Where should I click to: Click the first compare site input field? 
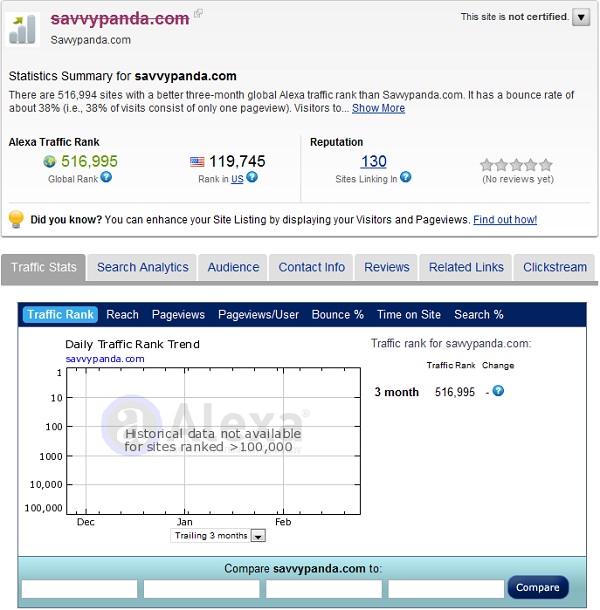tap(80, 588)
